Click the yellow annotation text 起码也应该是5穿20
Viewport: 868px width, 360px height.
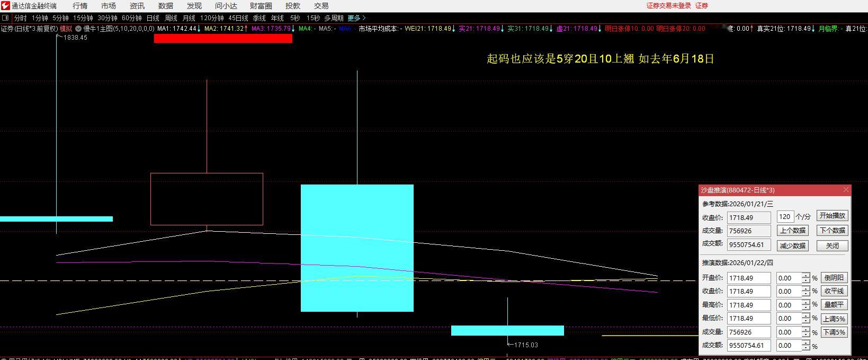536,59
